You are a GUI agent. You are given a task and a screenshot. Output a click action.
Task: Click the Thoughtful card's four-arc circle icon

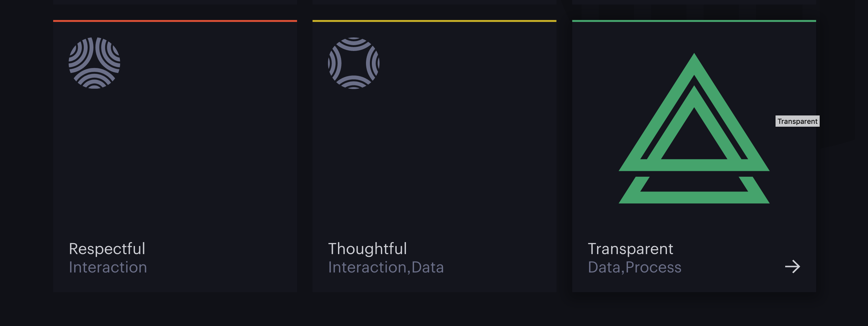point(354,63)
